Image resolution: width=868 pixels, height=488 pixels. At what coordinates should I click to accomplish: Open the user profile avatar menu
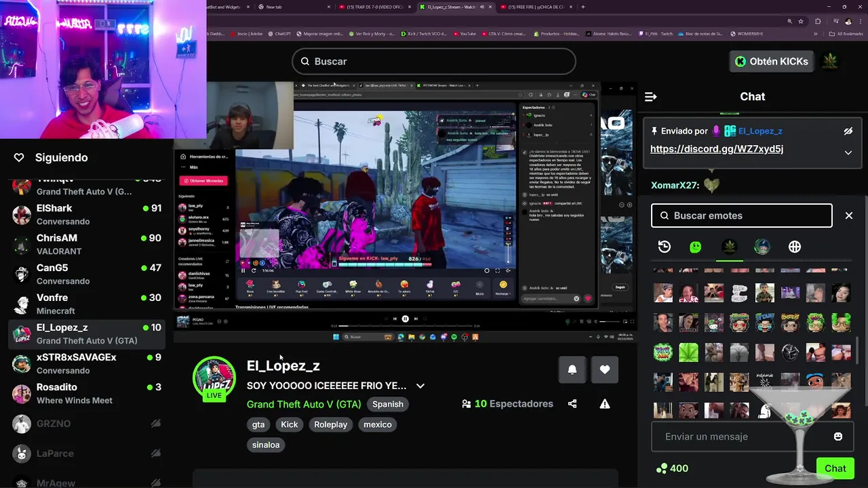pos(830,61)
